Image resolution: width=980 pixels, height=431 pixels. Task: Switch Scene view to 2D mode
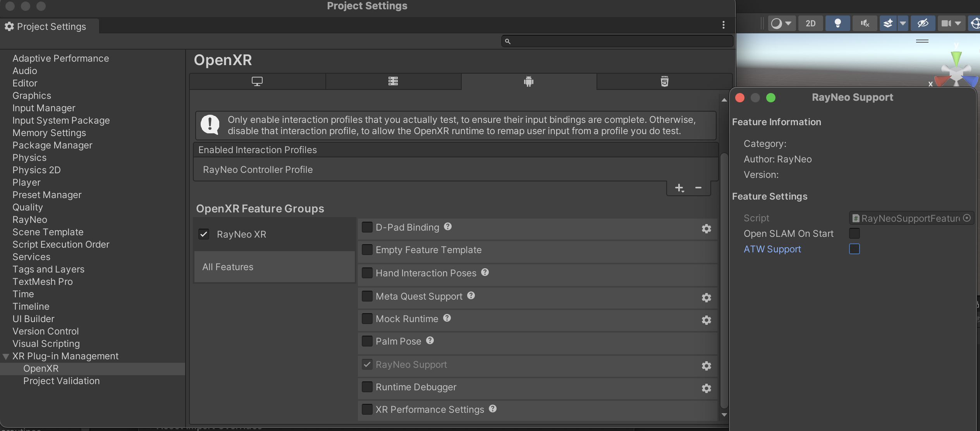pyautogui.click(x=810, y=24)
